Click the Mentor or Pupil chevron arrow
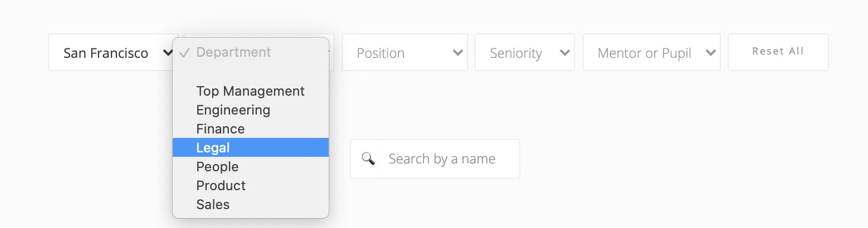This screenshot has width=868, height=228. (x=710, y=53)
